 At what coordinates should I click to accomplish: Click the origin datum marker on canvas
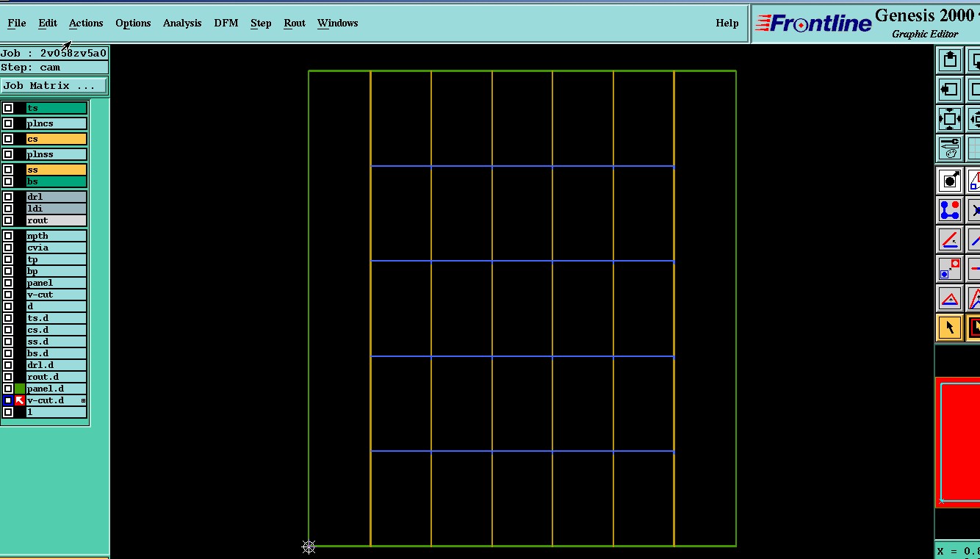coord(309,547)
